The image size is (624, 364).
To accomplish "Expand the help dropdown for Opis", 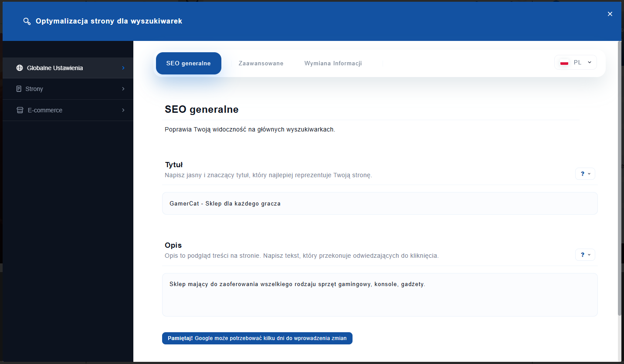I will click(x=585, y=255).
